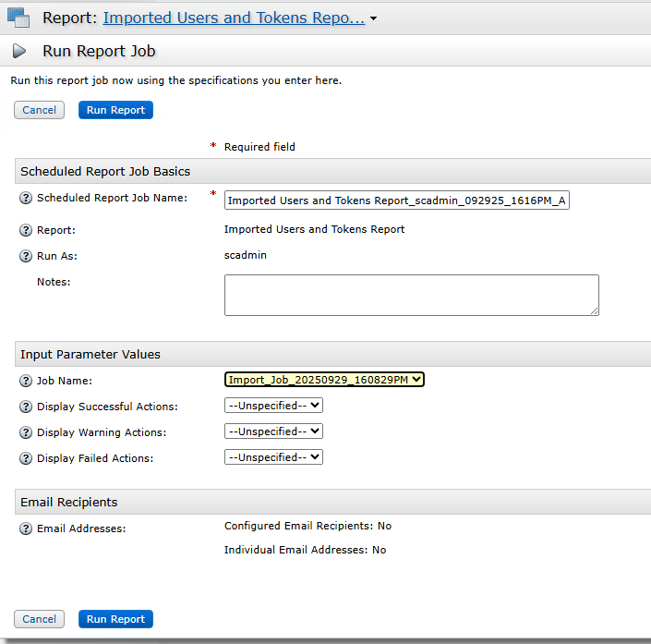Click help icon next to Run As
The height and width of the screenshot is (644, 651).
click(x=26, y=256)
